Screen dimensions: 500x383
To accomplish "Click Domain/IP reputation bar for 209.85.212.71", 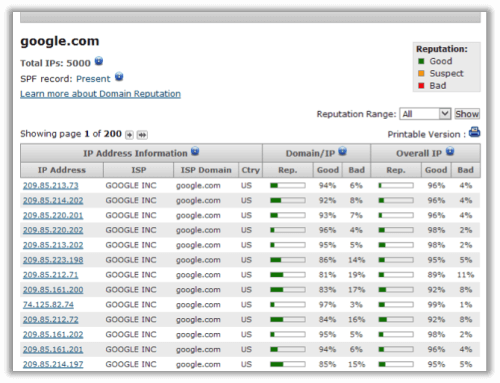I will 288,275.
